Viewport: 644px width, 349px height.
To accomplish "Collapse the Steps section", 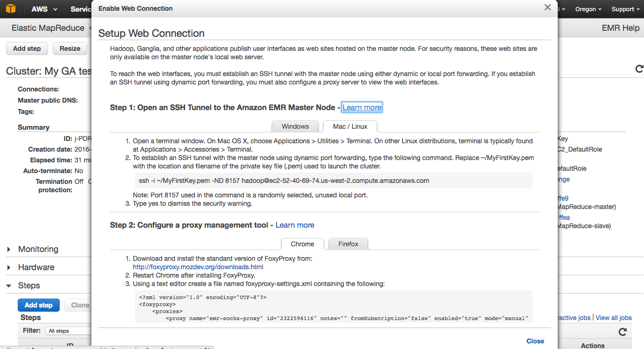I will pos(9,286).
